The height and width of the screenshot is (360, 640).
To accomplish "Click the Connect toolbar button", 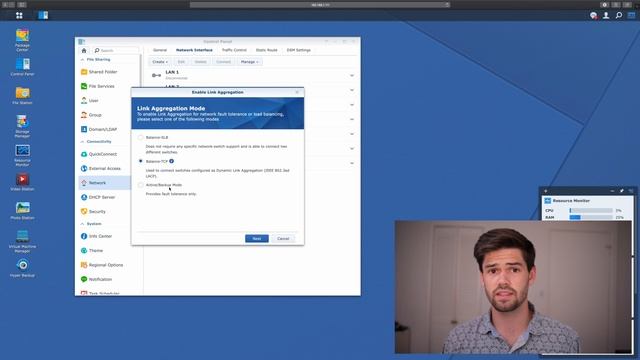I will coord(224,62).
